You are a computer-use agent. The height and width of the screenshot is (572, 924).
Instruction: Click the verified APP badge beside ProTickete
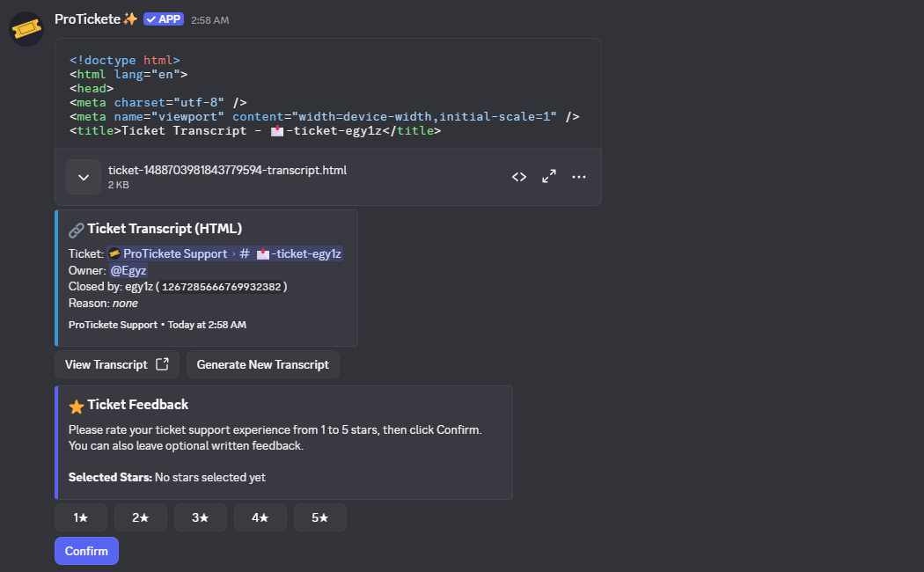[x=163, y=19]
